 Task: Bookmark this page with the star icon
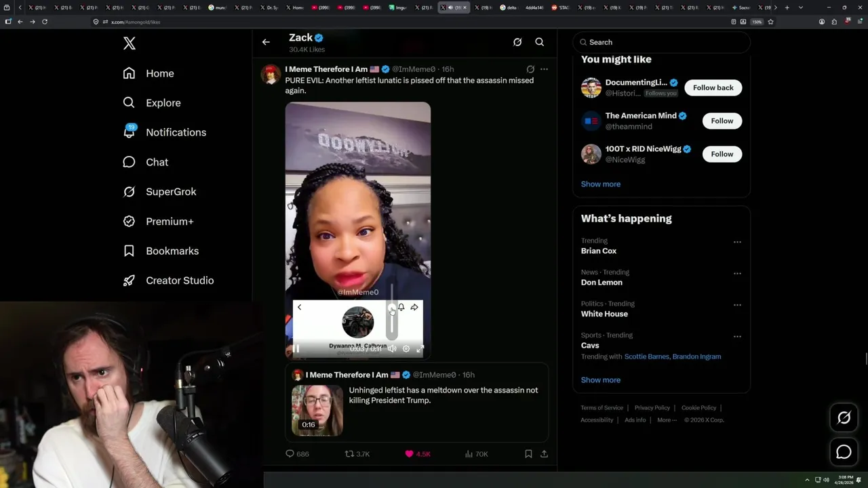(770, 22)
